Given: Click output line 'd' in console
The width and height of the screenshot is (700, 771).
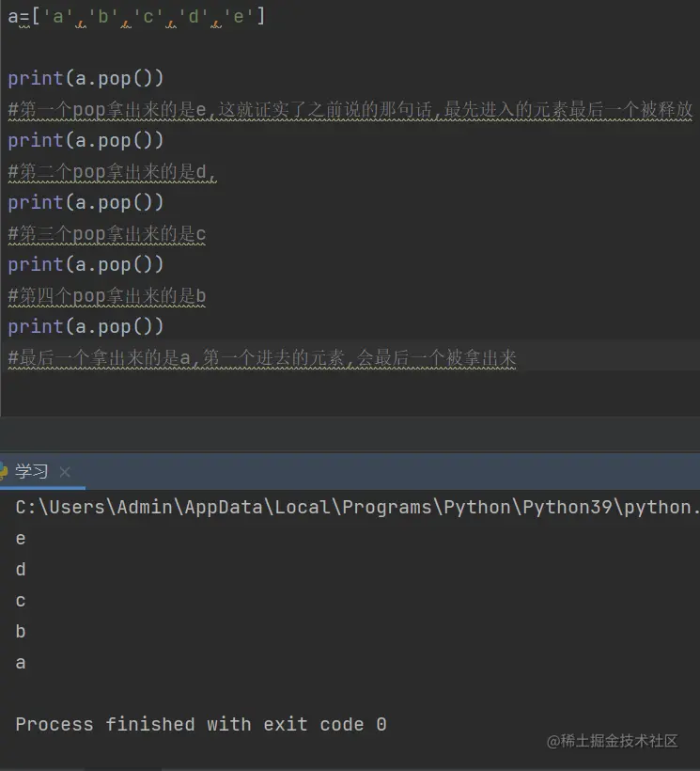Looking at the screenshot, I should [21, 570].
